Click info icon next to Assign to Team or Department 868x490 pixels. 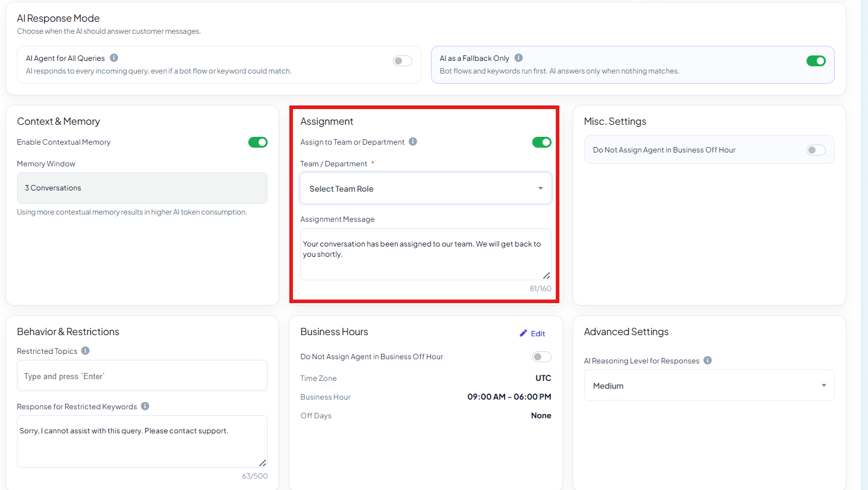413,142
